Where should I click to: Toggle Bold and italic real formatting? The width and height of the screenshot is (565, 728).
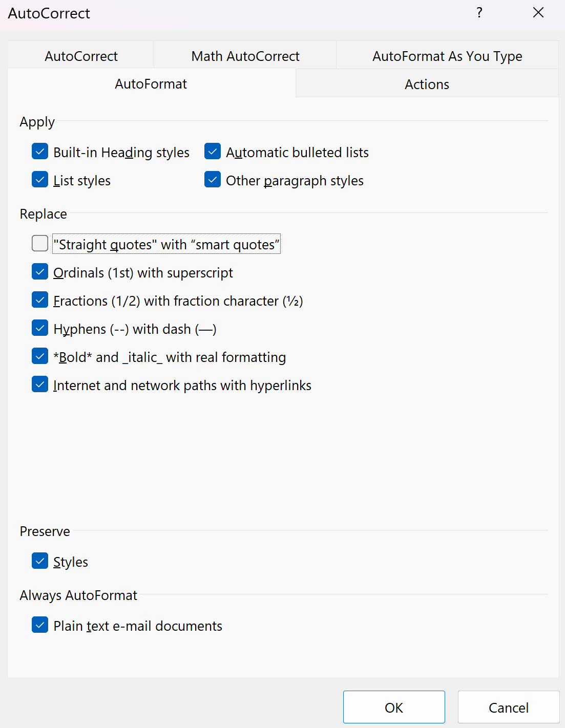coord(40,357)
